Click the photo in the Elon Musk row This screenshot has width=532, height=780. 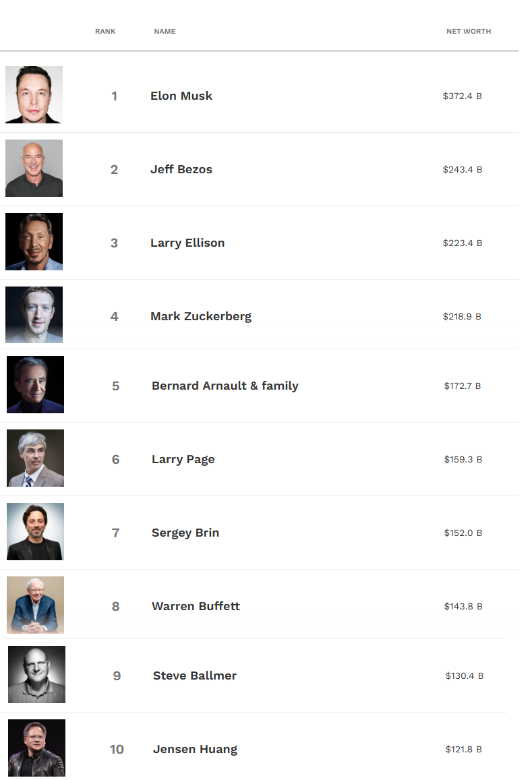[34, 95]
